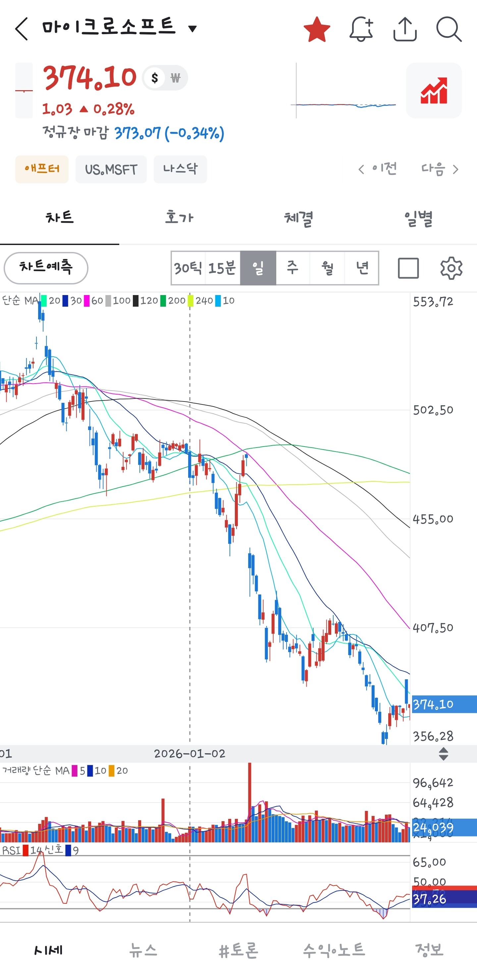477x980 pixels.
Task: Open the search magnifier icon
Action: [x=449, y=29]
